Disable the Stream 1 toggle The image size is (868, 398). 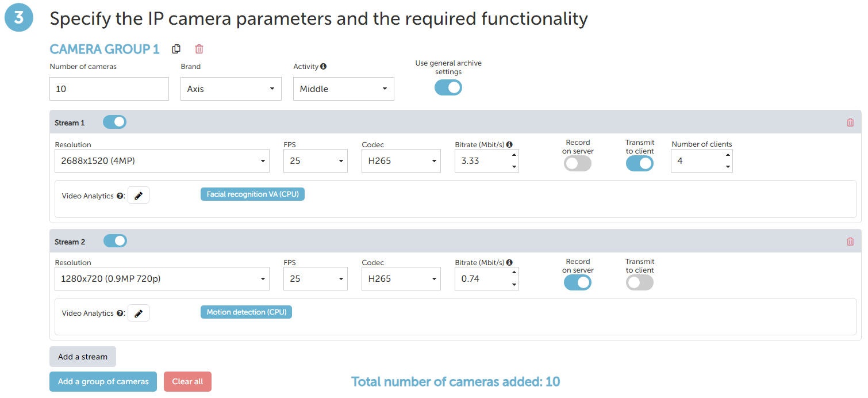click(x=114, y=122)
